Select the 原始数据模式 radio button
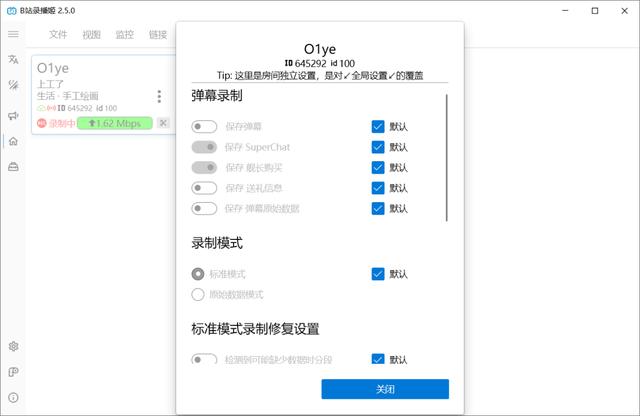640x416 pixels. pyautogui.click(x=198, y=294)
